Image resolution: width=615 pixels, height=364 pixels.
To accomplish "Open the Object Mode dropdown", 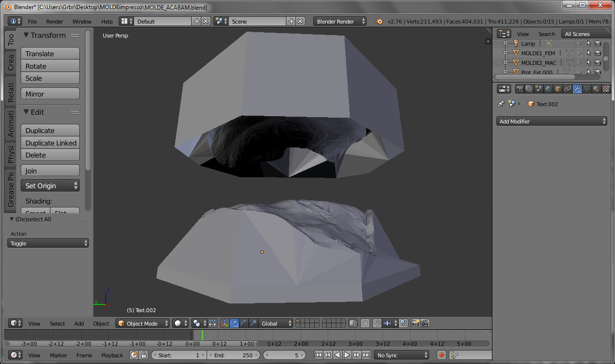I will point(143,323).
